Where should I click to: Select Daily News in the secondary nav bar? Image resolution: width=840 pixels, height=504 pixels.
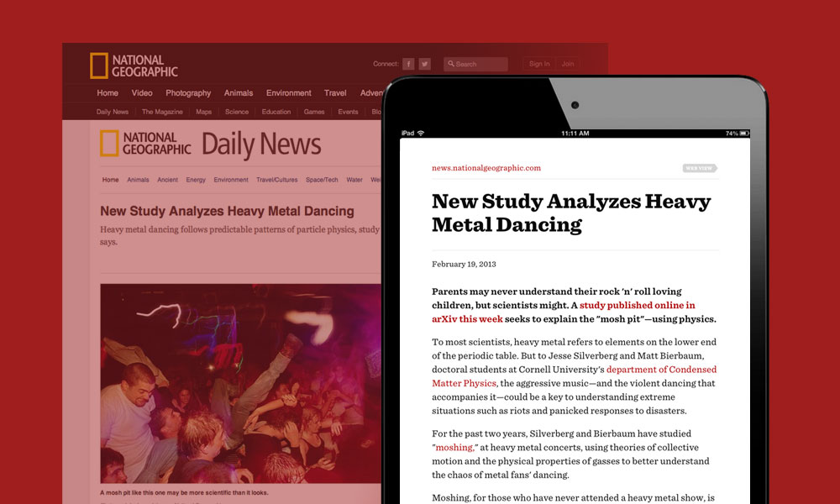click(113, 112)
